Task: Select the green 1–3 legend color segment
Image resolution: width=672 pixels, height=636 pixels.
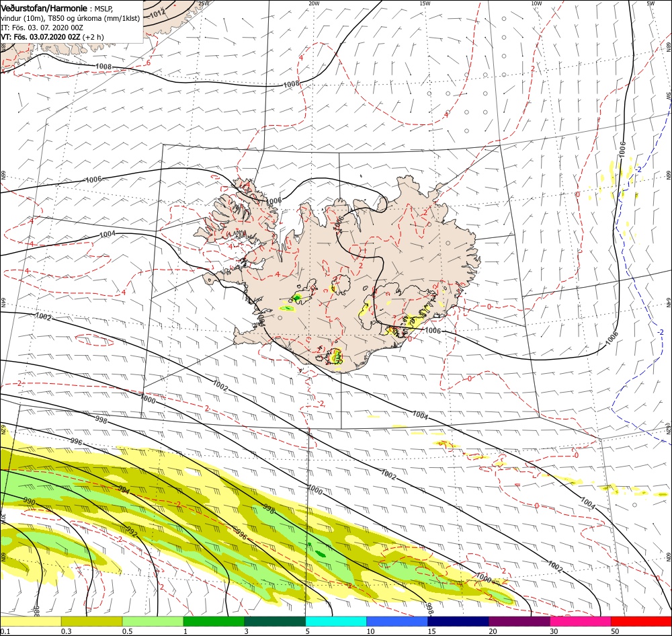Action: click(x=214, y=621)
